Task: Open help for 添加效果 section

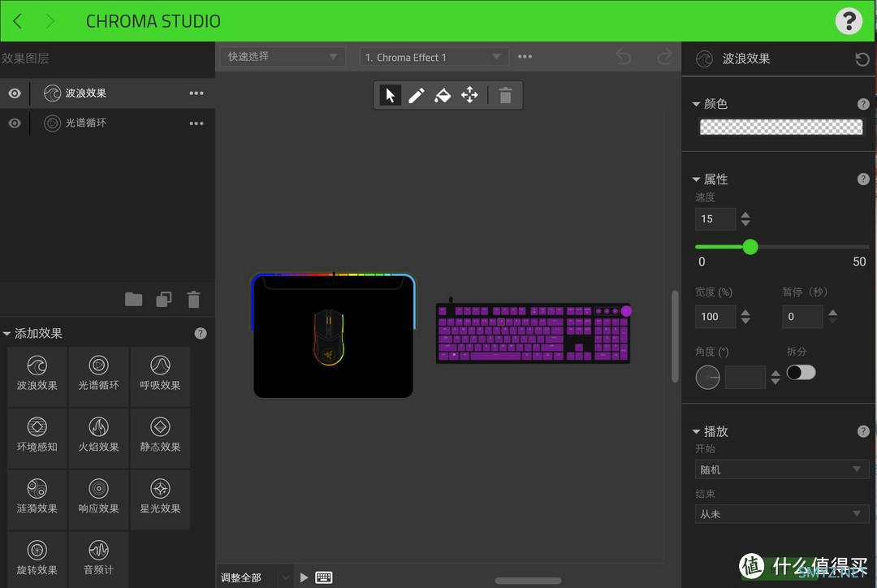Action: coord(201,334)
